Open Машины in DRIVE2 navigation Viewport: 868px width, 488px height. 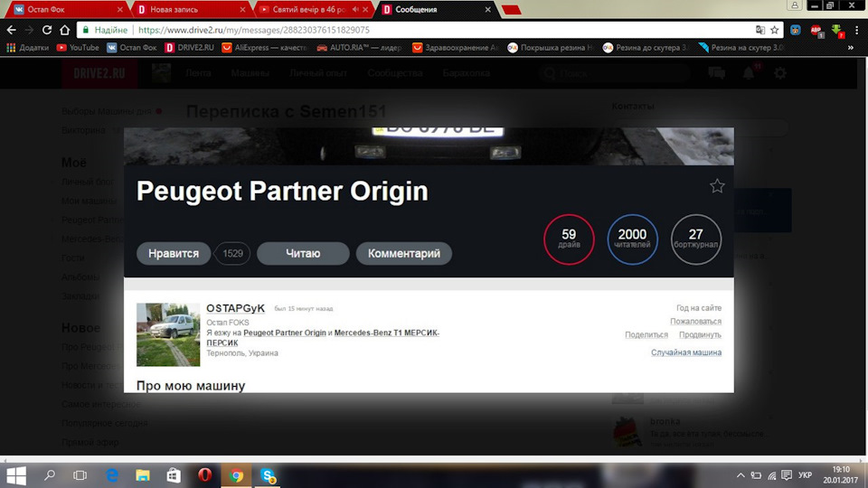coord(250,73)
